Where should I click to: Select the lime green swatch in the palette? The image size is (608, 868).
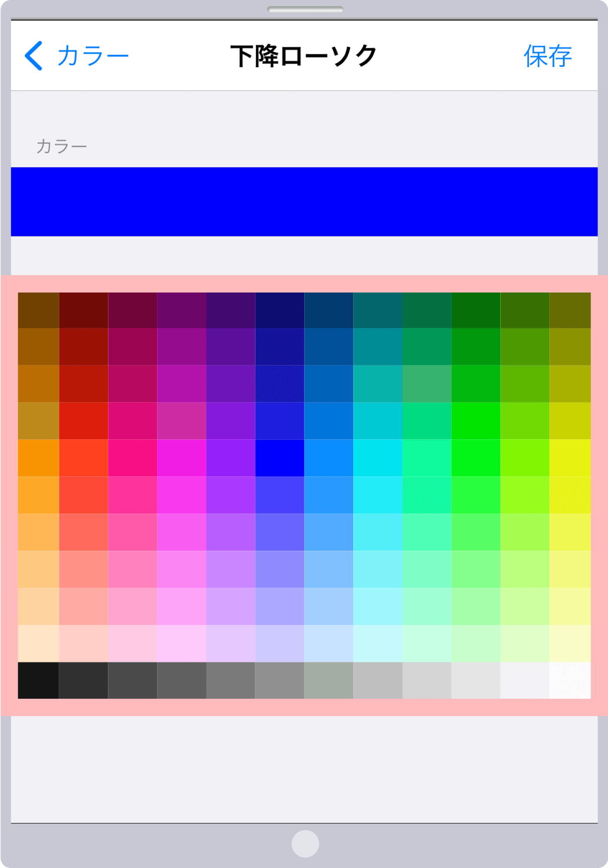[525, 458]
